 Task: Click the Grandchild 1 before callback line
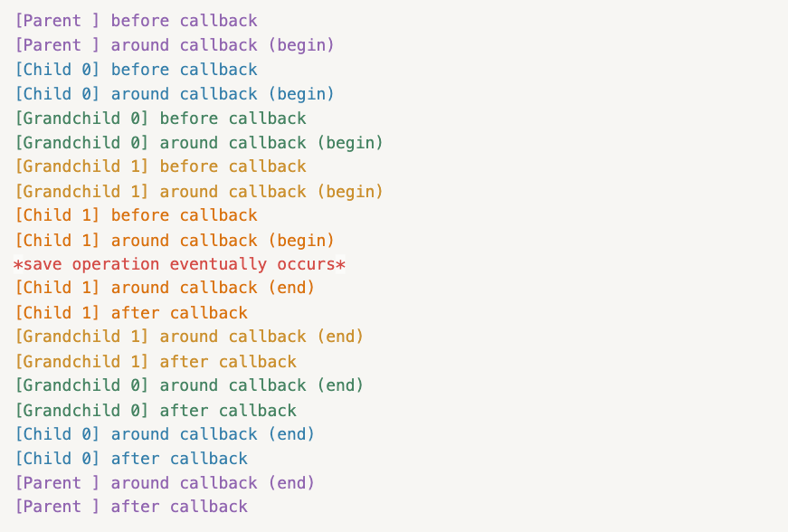click(x=160, y=166)
